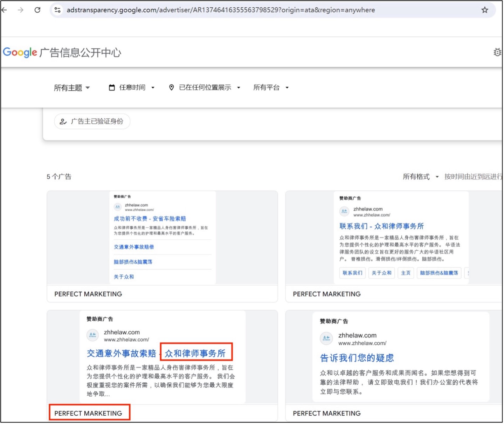Open the 告诉我们您的疑虑 ad headline
The image size is (504, 424).
(x=357, y=358)
